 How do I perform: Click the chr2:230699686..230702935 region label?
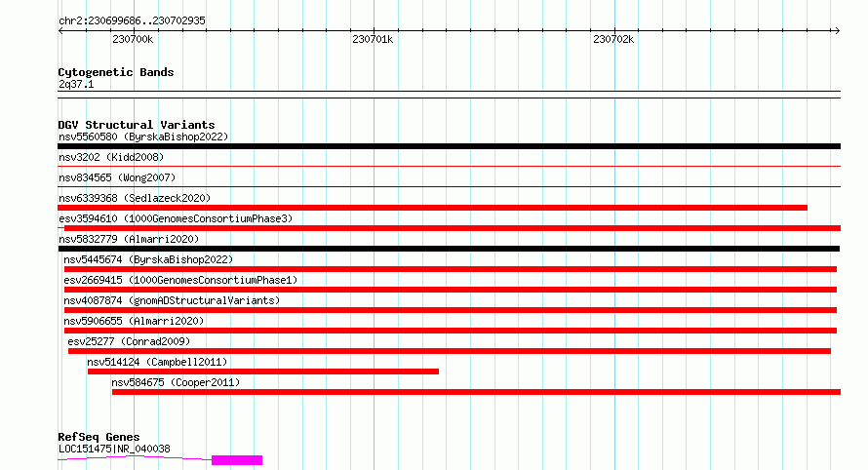point(132,20)
